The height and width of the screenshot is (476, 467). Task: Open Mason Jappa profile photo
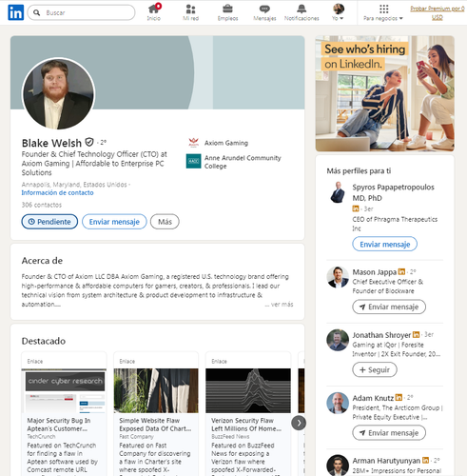[x=338, y=277]
